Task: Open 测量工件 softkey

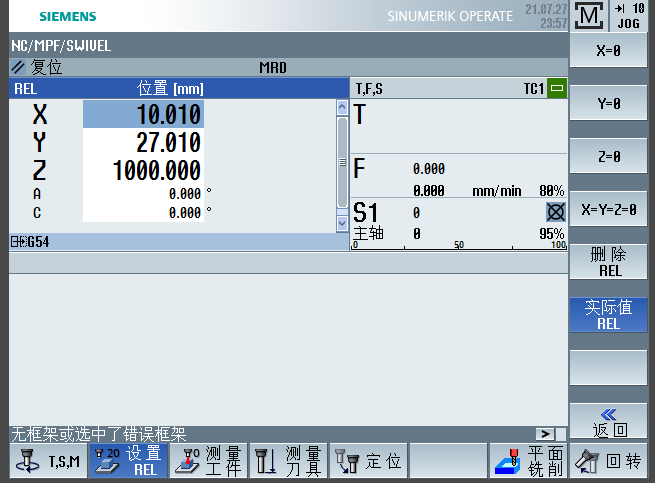Action: click(x=208, y=461)
